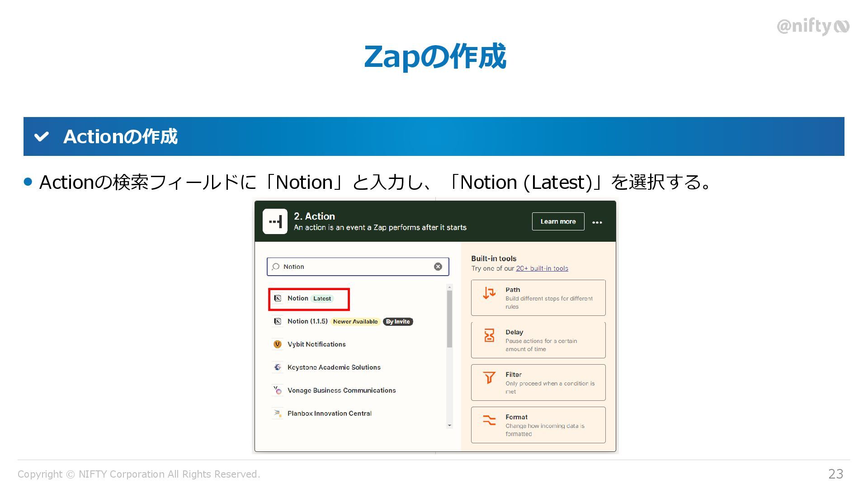Clear the Notion search text
868x488 pixels.
pos(438,267)
